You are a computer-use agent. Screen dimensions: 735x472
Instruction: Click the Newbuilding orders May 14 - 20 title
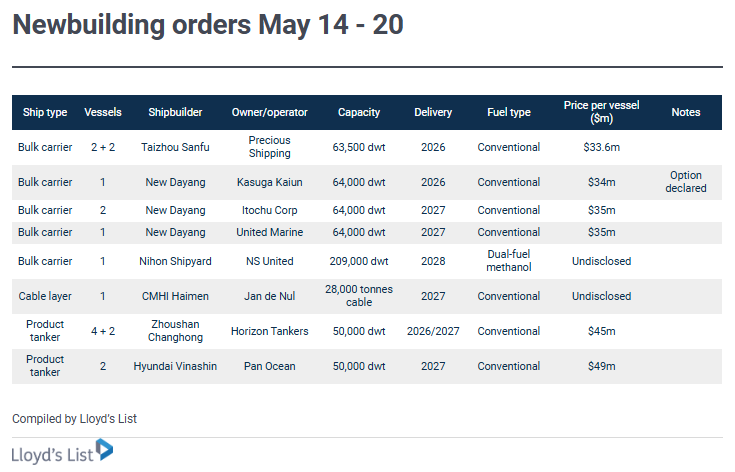pos(208,26)
